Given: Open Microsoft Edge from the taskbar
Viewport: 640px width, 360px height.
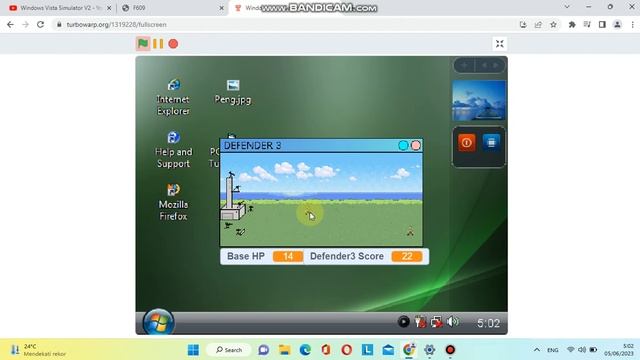Looking at the screenshot, I should pos(305,350).
